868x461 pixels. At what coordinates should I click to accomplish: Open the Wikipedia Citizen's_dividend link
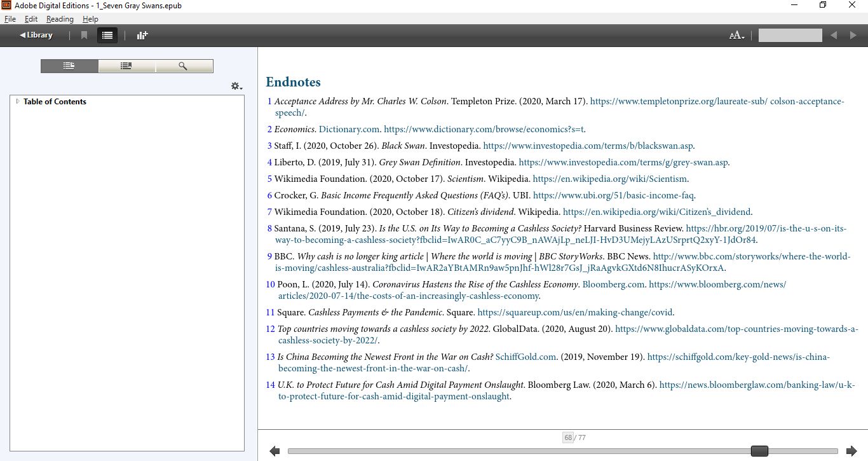point(657,212)
